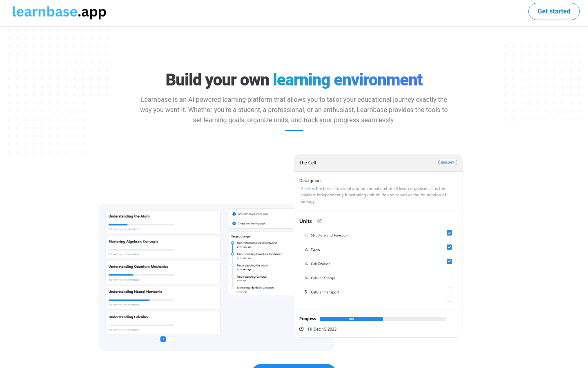Click the Get started button
The width and height of the screenshot is (588, 368).
[554, 11]
